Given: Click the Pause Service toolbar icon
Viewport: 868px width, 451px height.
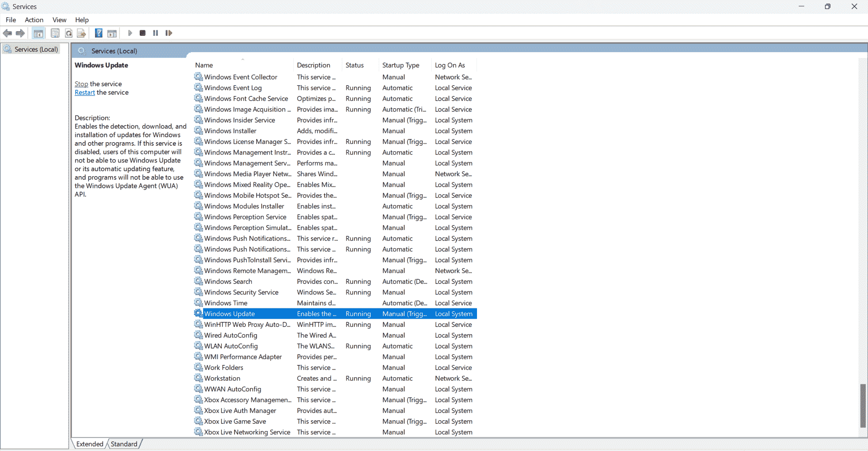Looking at the screenshot, I should coord(156,33).
